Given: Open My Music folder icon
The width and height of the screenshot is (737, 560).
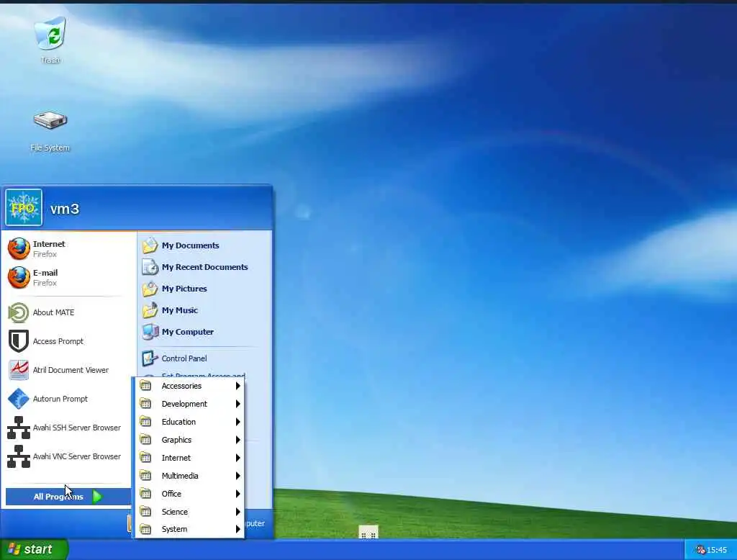Looking at the screenshot, I should [x=150, y=310].
